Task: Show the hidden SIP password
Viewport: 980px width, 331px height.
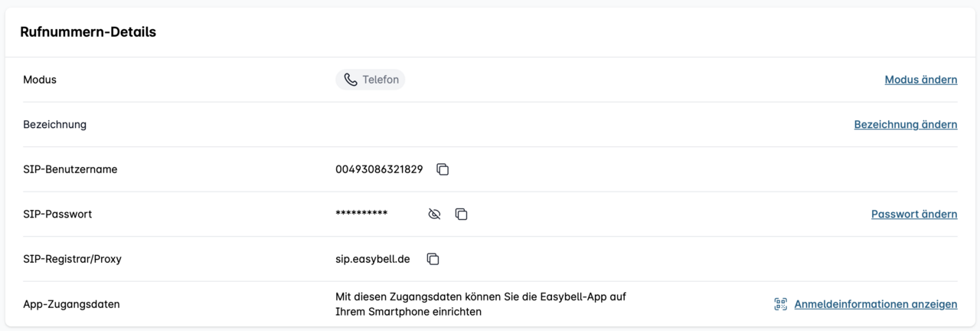Action: coord(434,215)
